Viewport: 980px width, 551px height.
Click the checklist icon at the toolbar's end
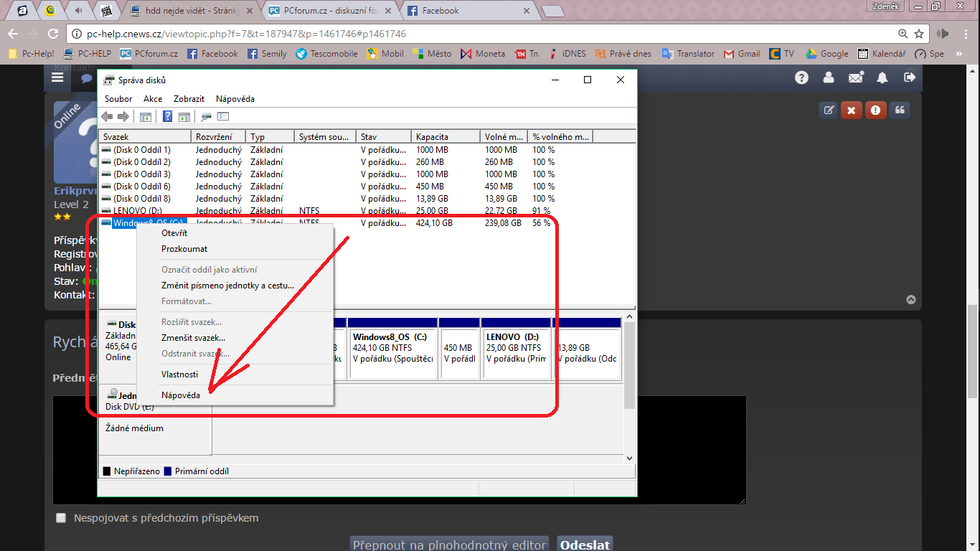[x=223, y=117]
